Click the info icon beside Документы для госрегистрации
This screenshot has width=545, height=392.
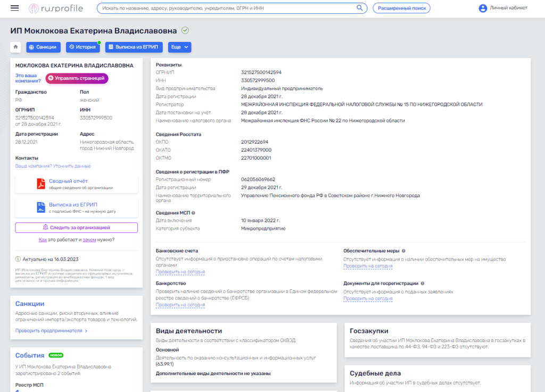(423, 283)
